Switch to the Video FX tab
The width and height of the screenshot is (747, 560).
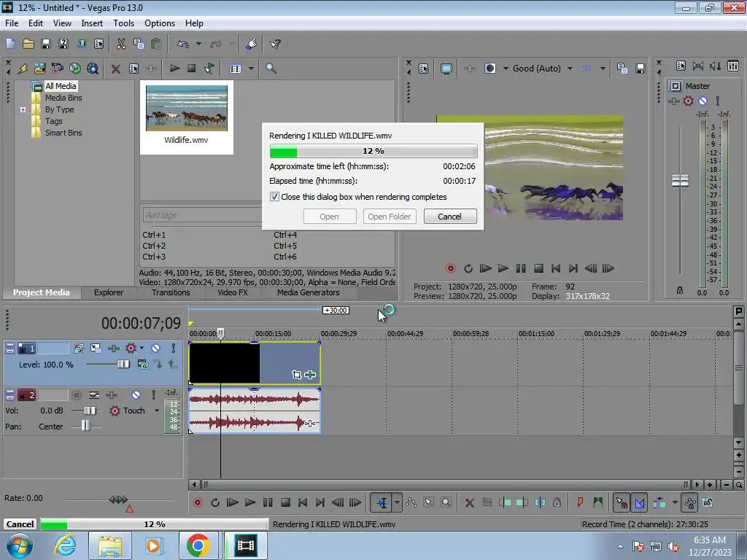pos(233,292)
